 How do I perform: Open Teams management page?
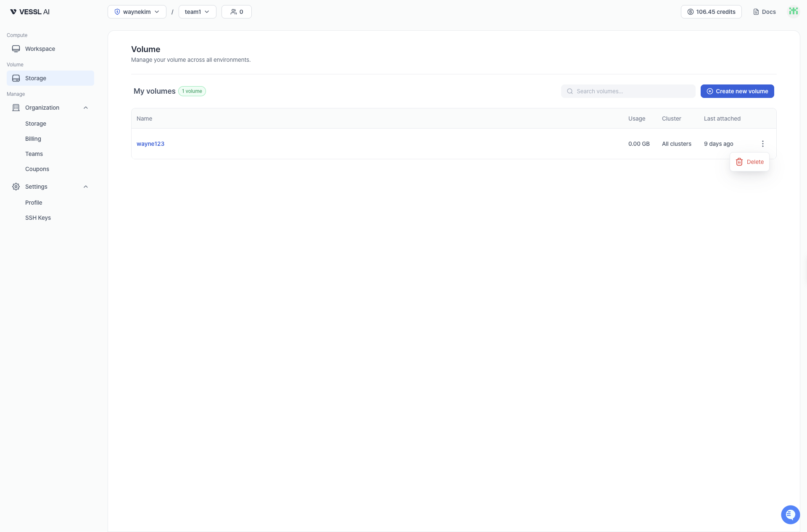[34, 154]
